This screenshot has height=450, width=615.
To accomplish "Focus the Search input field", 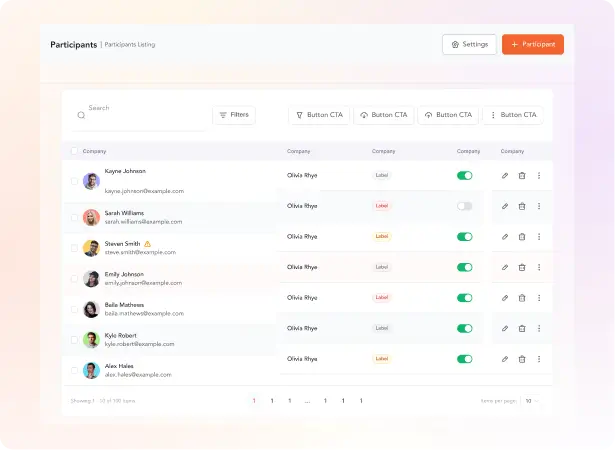I will click(138, 115).
